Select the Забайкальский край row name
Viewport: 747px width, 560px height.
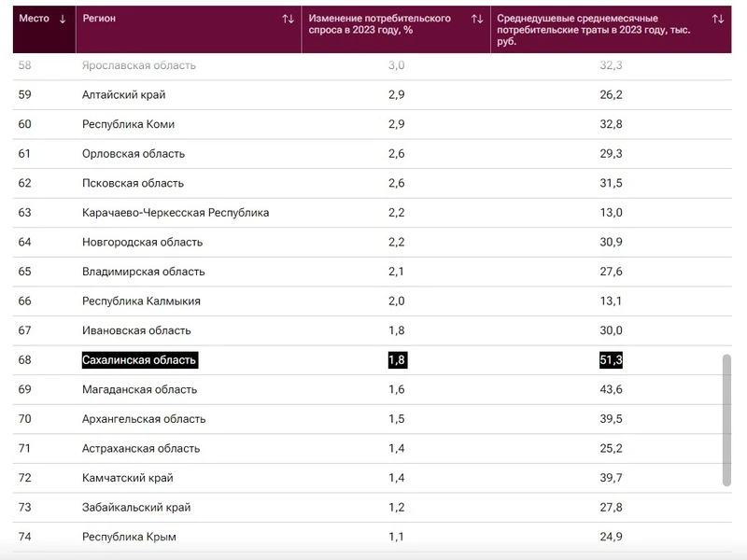click(136, 507)
